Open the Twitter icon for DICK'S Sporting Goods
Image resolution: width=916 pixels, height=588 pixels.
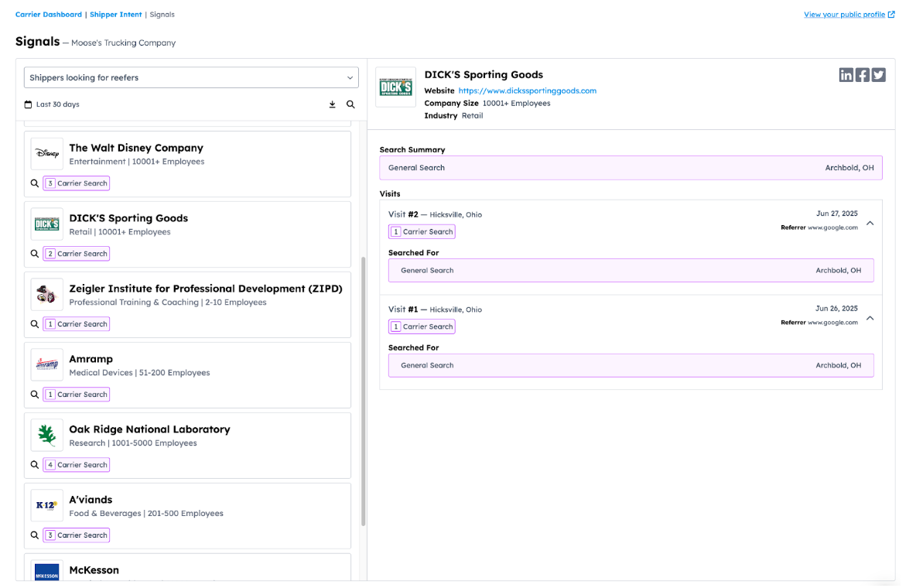879,75
